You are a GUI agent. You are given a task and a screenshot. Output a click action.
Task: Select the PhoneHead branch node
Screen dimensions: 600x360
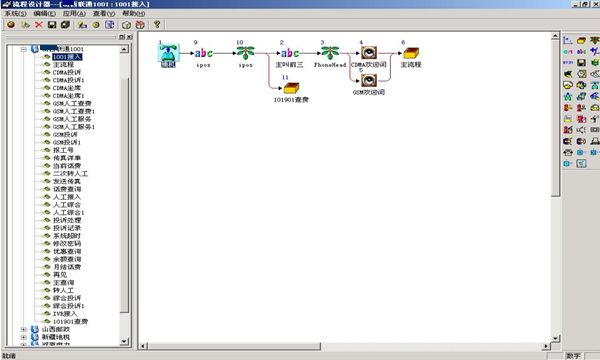(330, 53)
